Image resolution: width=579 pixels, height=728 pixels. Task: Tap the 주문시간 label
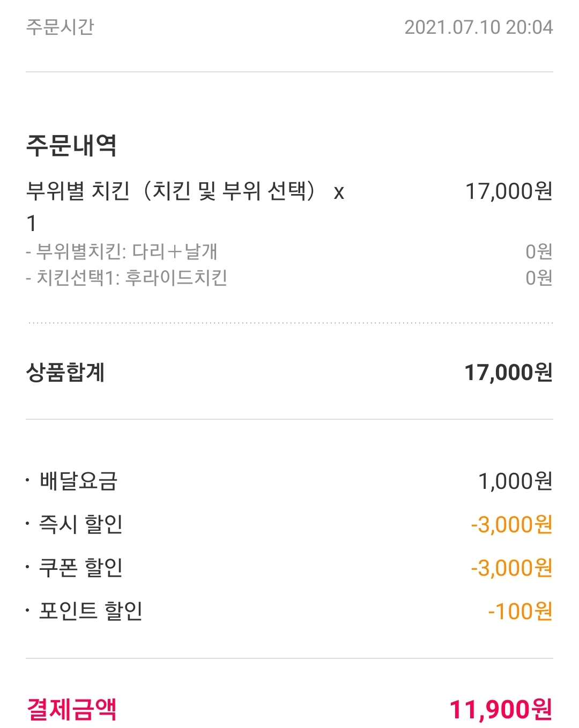click(x=60, y=27)
